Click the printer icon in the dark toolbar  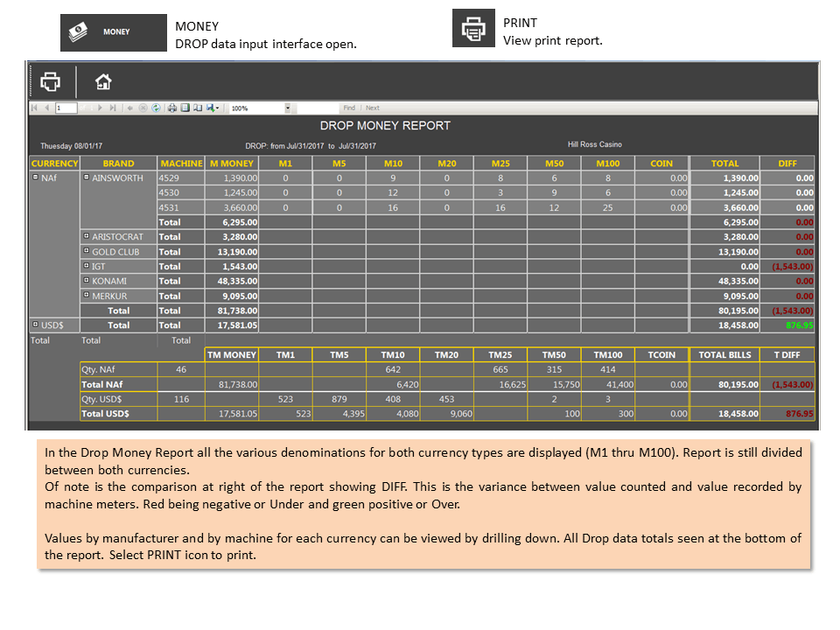tap(51, 82)
